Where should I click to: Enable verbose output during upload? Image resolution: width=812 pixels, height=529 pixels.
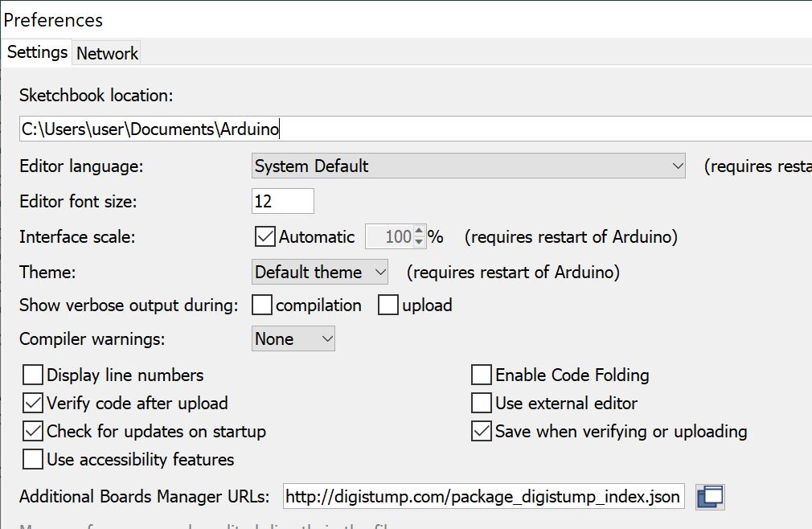(x=388, y=306)
